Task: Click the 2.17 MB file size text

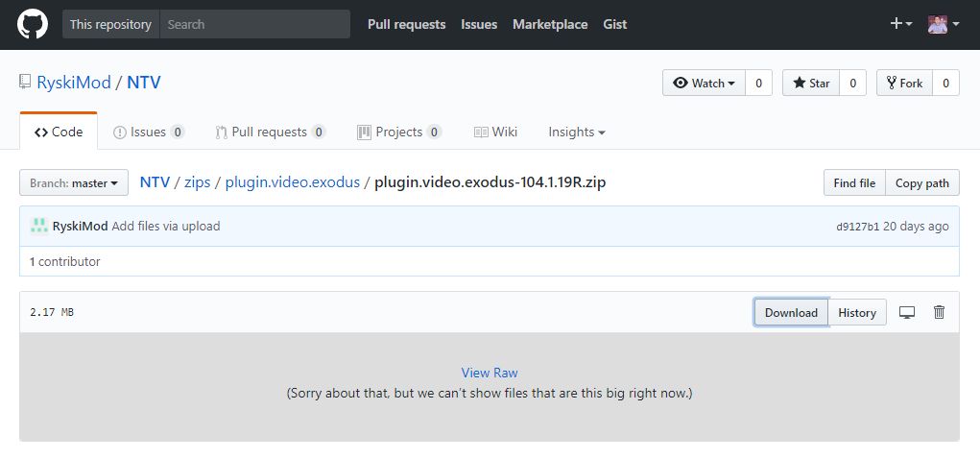Action: (52, 312)
